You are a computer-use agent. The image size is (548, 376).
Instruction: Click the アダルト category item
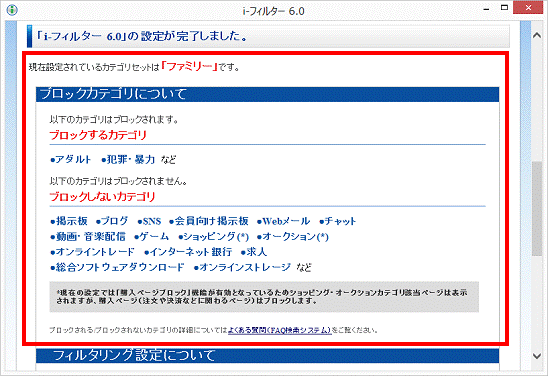[x=71, y=159]
